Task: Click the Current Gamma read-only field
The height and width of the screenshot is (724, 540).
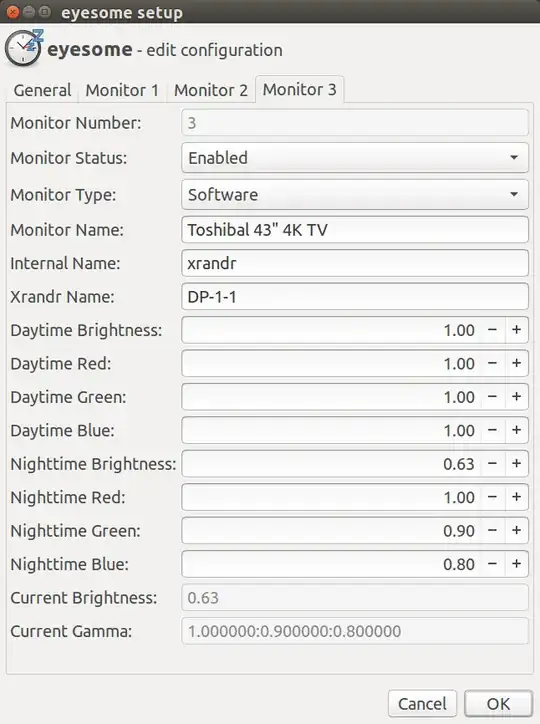Action: coord(355,631)
